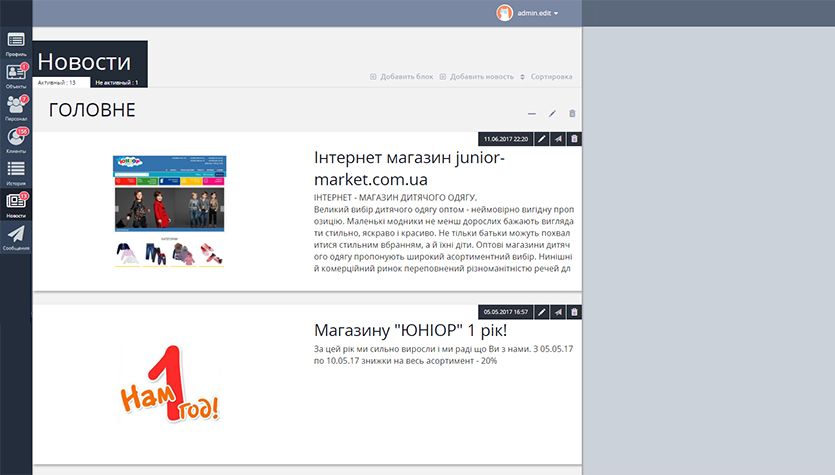Switch to the Не активный: 1 tab
835x475 pixels.
coord(119,83)
